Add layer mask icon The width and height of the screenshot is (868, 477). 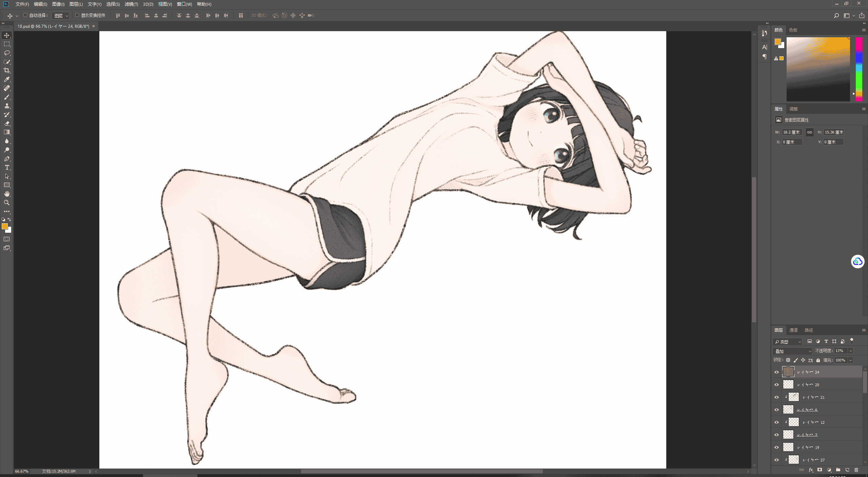(x=820, y=470)
